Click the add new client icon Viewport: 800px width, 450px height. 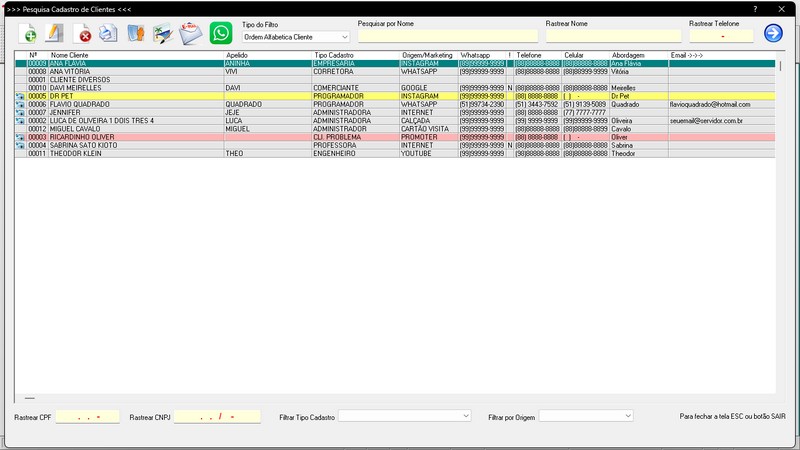coord(28,33)
